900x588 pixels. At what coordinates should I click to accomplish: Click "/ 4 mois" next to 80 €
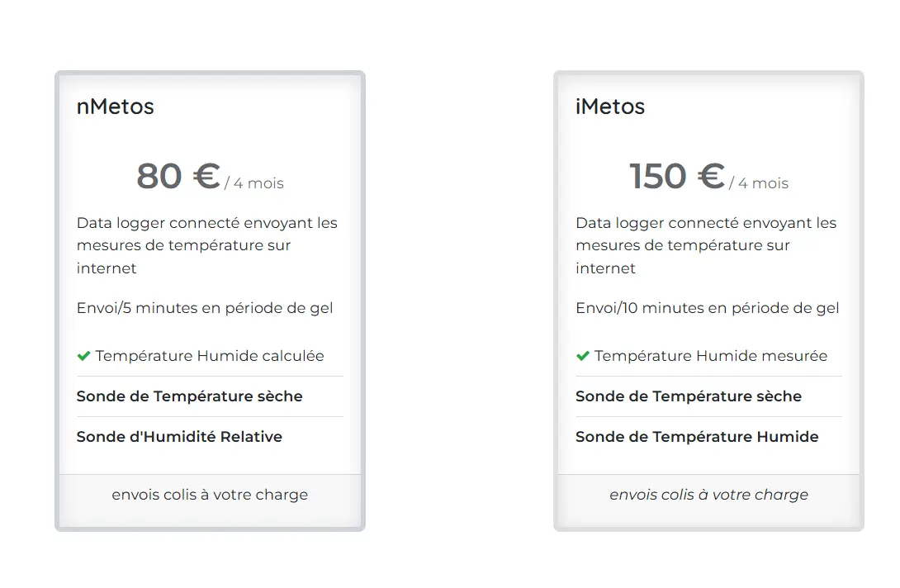coord(254,183)
